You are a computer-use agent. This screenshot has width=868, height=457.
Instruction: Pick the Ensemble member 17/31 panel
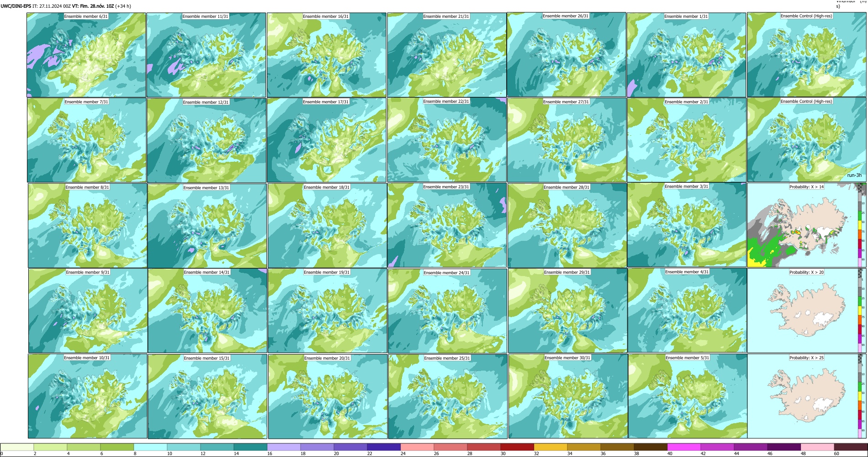(327, 140)
